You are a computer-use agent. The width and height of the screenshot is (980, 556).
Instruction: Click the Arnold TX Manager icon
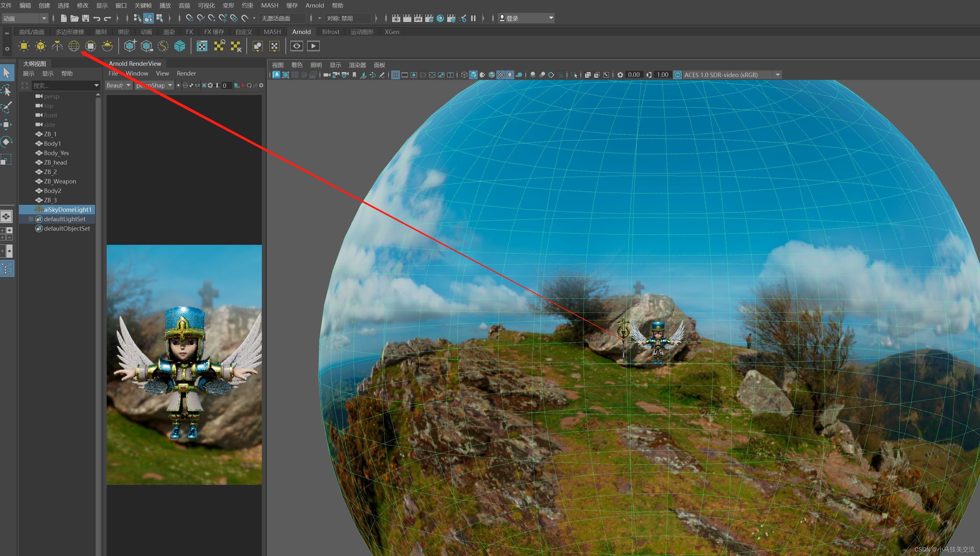(202, 46)
